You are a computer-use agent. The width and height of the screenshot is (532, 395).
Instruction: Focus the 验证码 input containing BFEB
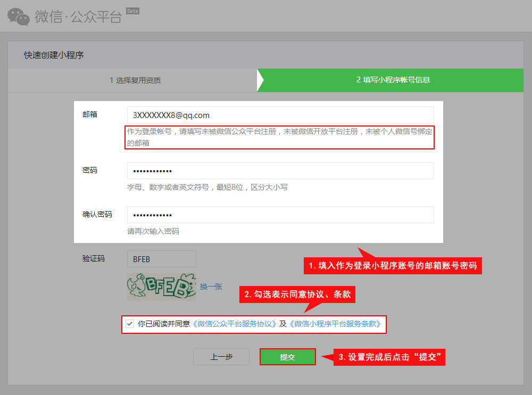point(161,259)
